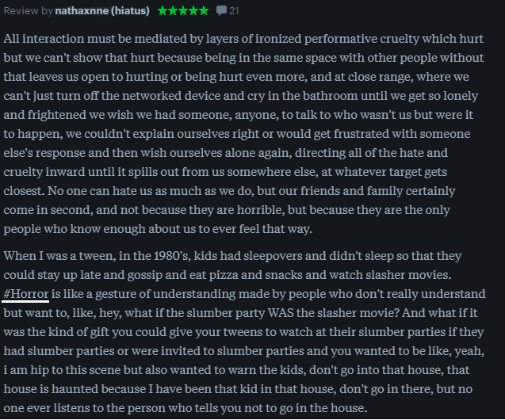Click the last green rating star
Screen dimensions: 505x420
(x=204, y=11)
